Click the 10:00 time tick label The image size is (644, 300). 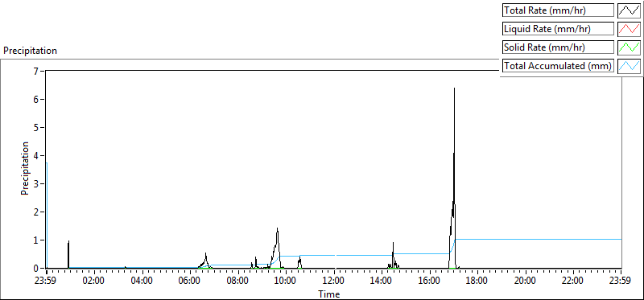point(286,282)
